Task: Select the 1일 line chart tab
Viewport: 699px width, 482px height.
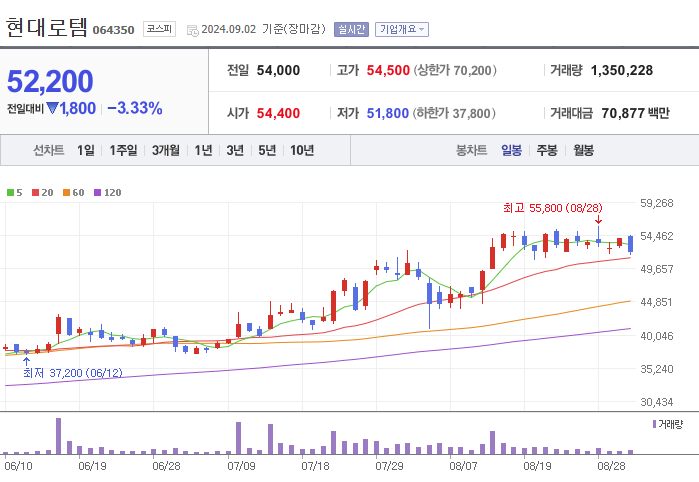Action: 86,150
